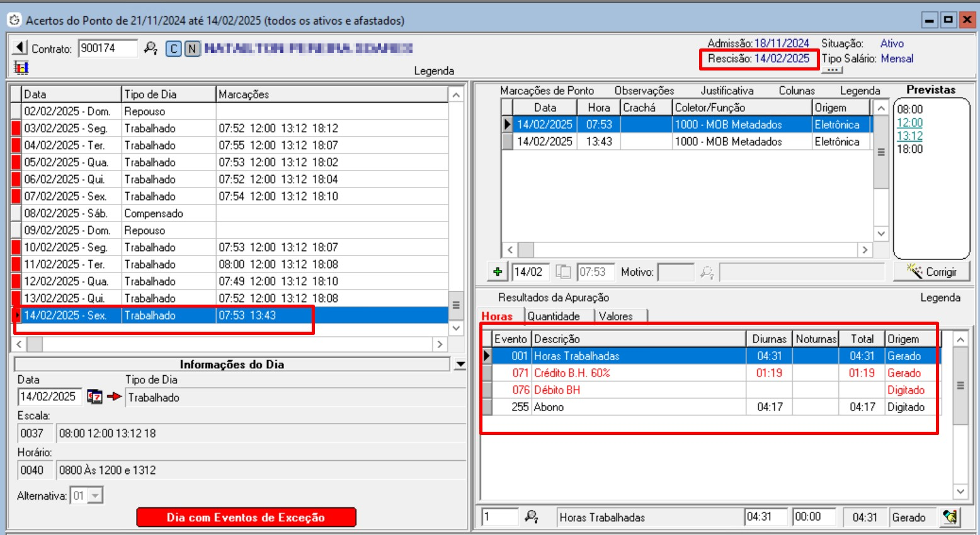
Task: Click punch table vertical scroll down arrow
Action: [x=881, y=234]
